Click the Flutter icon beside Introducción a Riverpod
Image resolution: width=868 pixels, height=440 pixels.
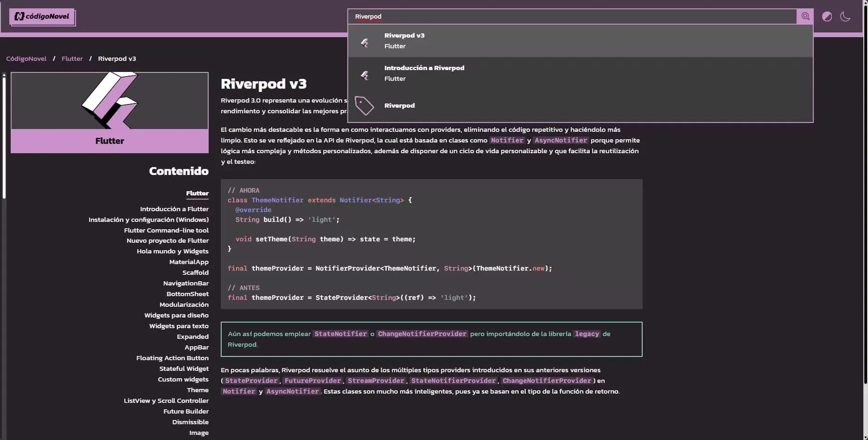[x=365, y=75]
